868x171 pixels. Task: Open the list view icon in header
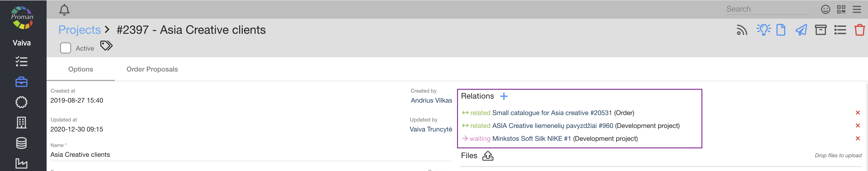click(x=840, y=30)
